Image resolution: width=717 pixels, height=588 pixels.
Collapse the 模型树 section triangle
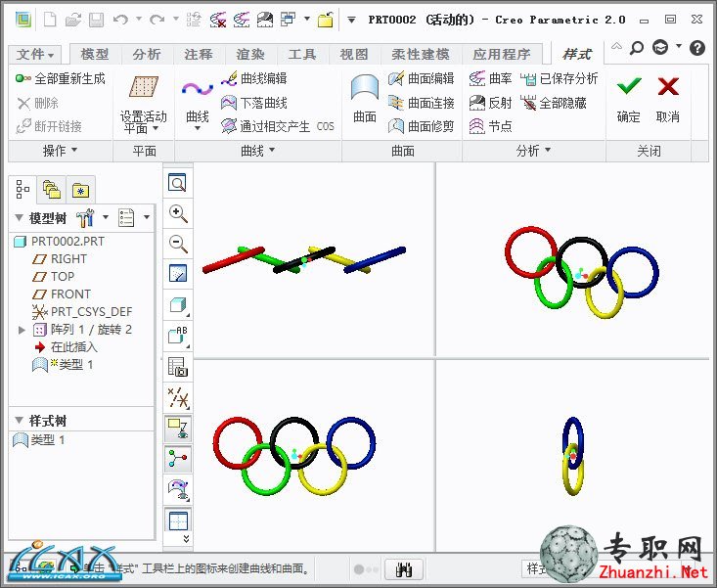(x=19, y=217)
